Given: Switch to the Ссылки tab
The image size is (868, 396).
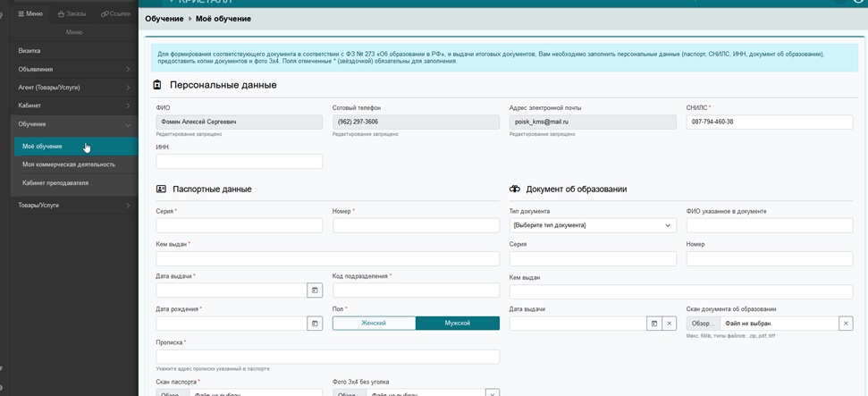Looking at the screenshot, I should (115, 13).
